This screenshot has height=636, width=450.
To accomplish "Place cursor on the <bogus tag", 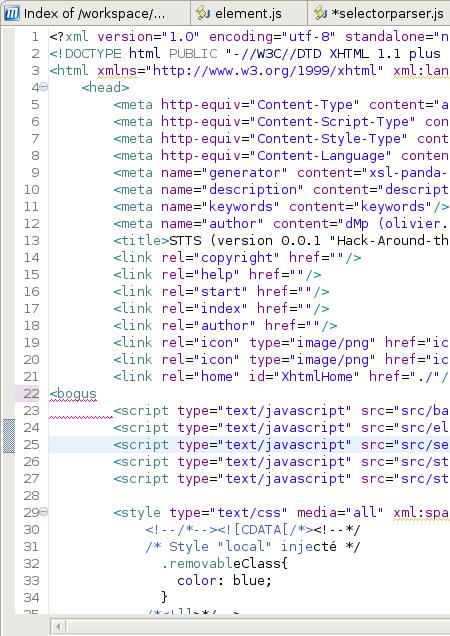I will tap(73, 394).
